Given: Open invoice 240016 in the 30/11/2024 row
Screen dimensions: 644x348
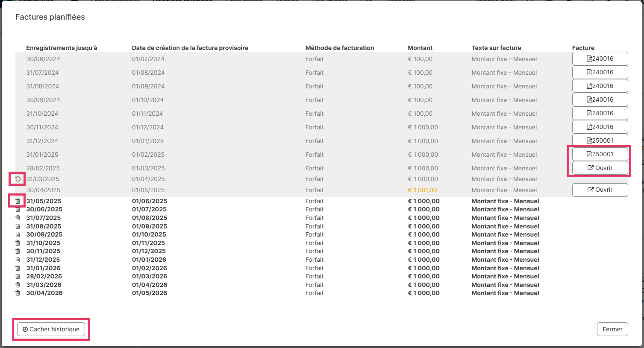Looking at the screenshot, I should pos(600,127).
